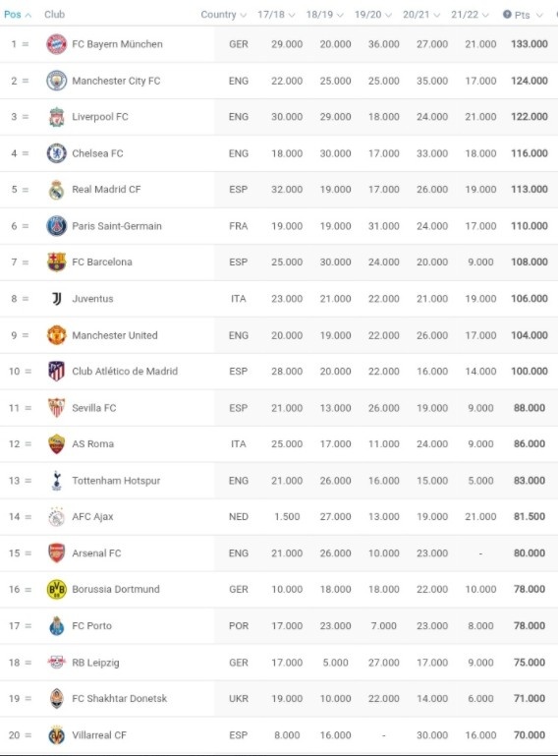The width and height of the screenshot is (558, 756).
Task: Click the Manchester City FC crest
Action: (x=56, y=81)
